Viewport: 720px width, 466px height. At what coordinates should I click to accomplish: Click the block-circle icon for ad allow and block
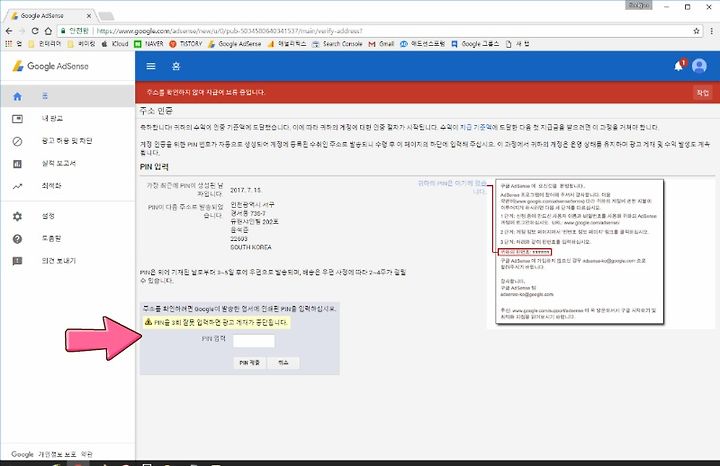[x=17, y=141]
